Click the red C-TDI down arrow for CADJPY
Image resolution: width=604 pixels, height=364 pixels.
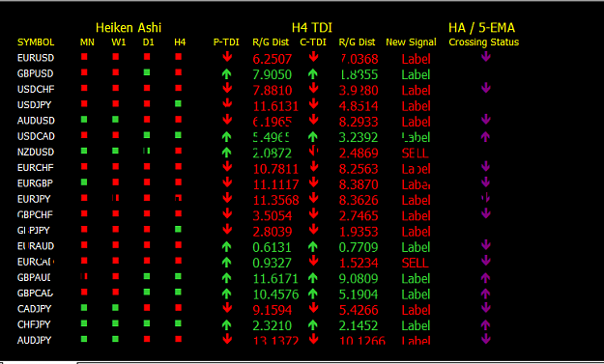(313, 308)
